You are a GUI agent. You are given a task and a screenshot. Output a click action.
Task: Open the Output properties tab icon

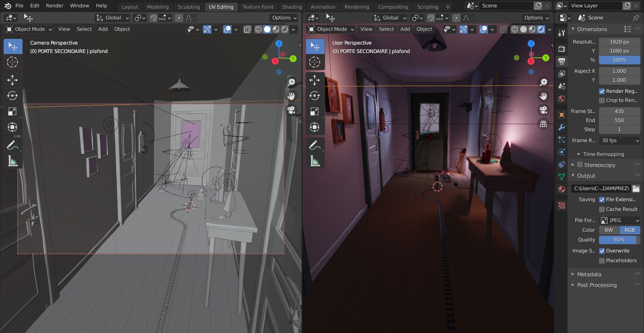pos(562,61)
